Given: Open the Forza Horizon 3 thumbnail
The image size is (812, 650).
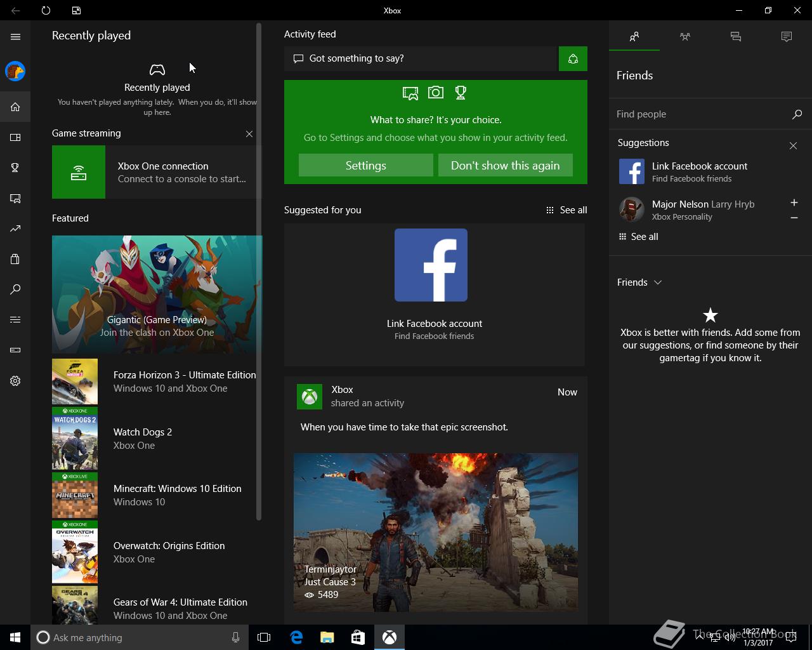Looking at the screenshot, I should [x=75, y=381].
